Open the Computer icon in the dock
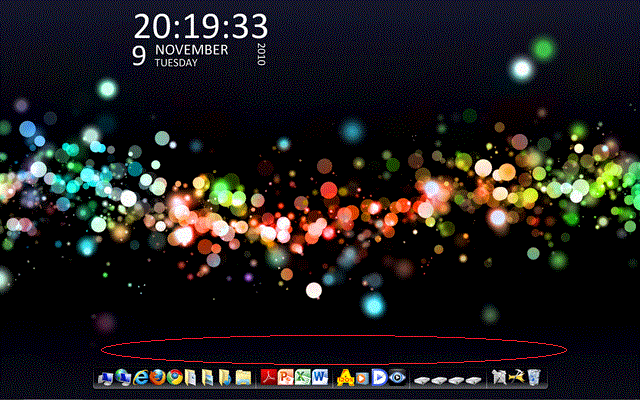This screenshot has height=400, width=640. coord(105,378)
